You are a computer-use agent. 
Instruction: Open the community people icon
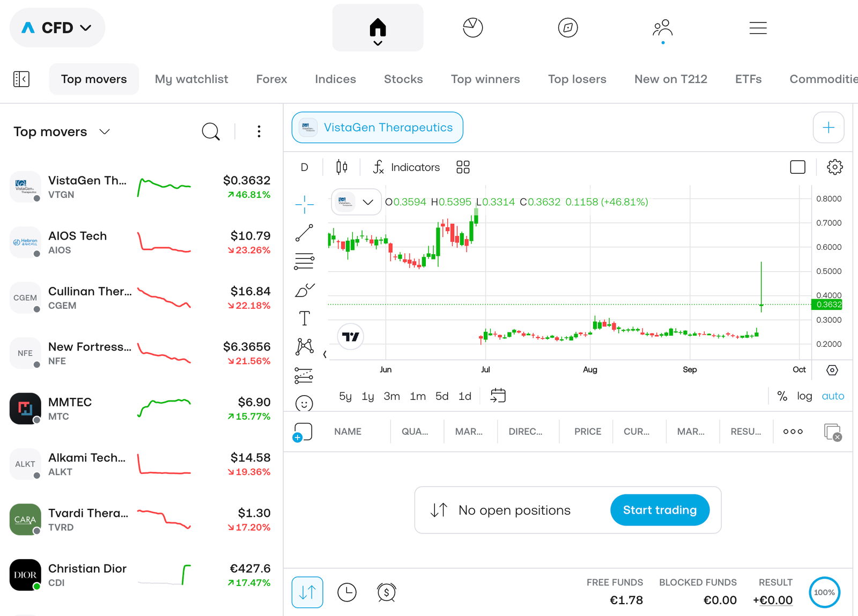point(663,28)
